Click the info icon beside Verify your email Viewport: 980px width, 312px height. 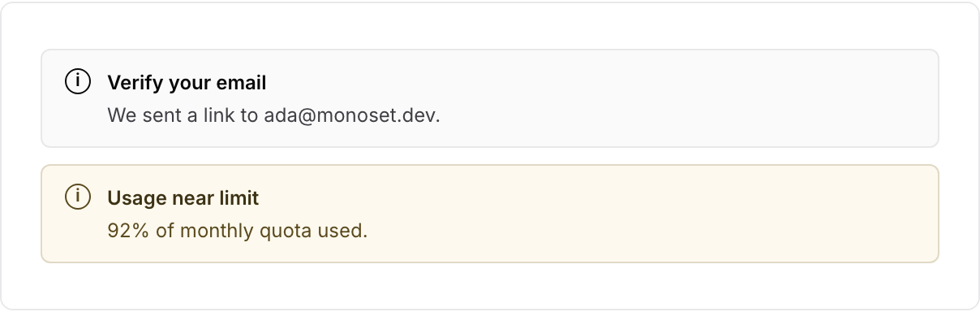click(77, 82)
